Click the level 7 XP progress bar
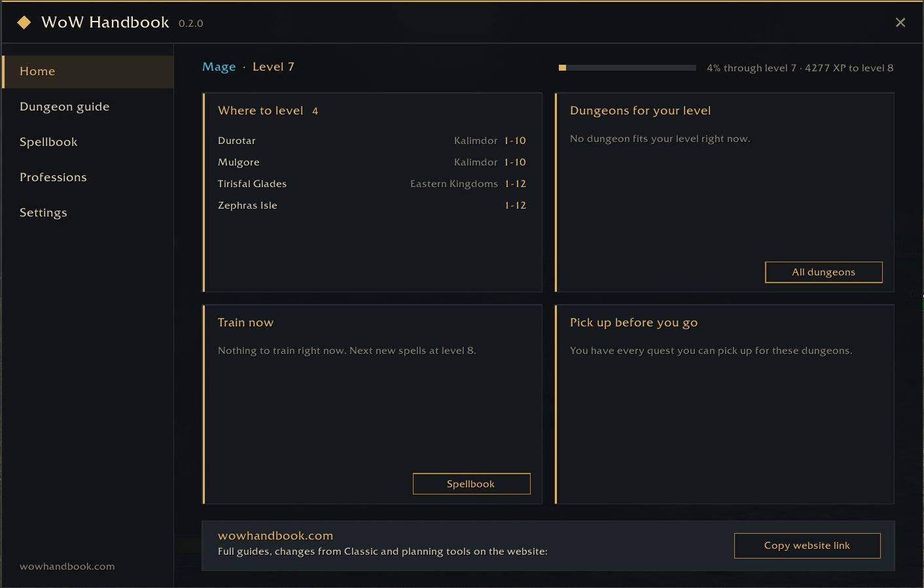The height and width of the screenshot is (588, 924). click(x=628, y=67)
